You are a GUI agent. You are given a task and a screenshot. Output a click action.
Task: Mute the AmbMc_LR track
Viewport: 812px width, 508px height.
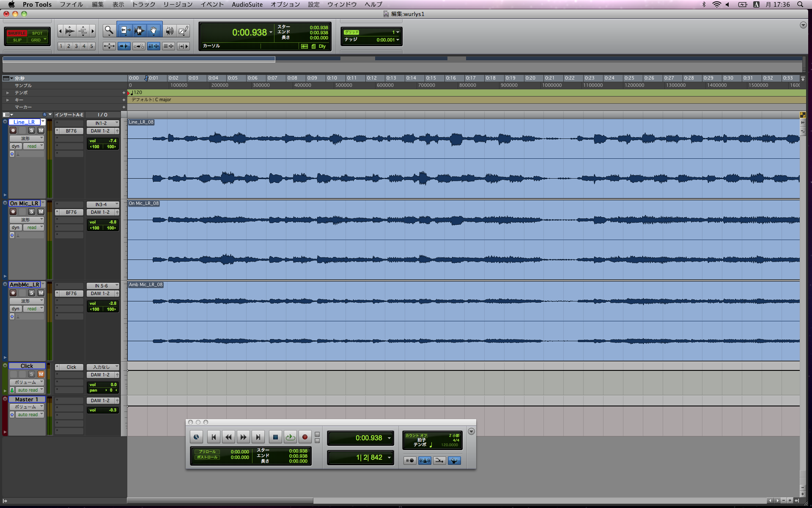41,293
